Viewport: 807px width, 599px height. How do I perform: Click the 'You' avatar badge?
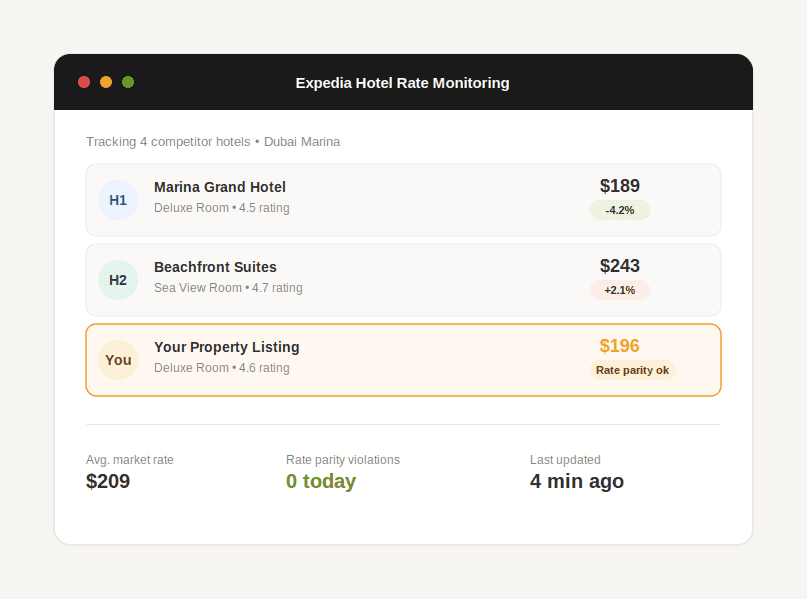[118, 360]
